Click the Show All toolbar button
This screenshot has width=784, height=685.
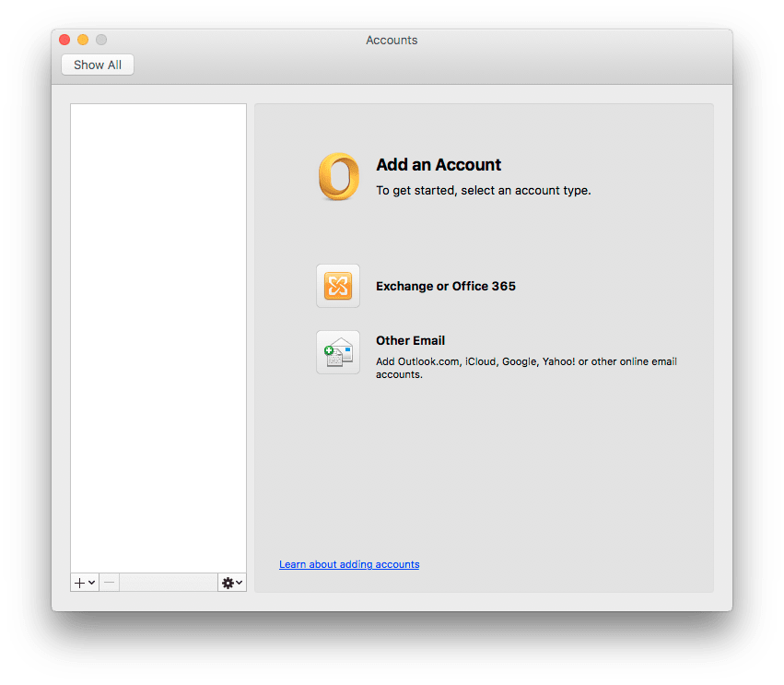pyautogui.click(x=97, y=65)
